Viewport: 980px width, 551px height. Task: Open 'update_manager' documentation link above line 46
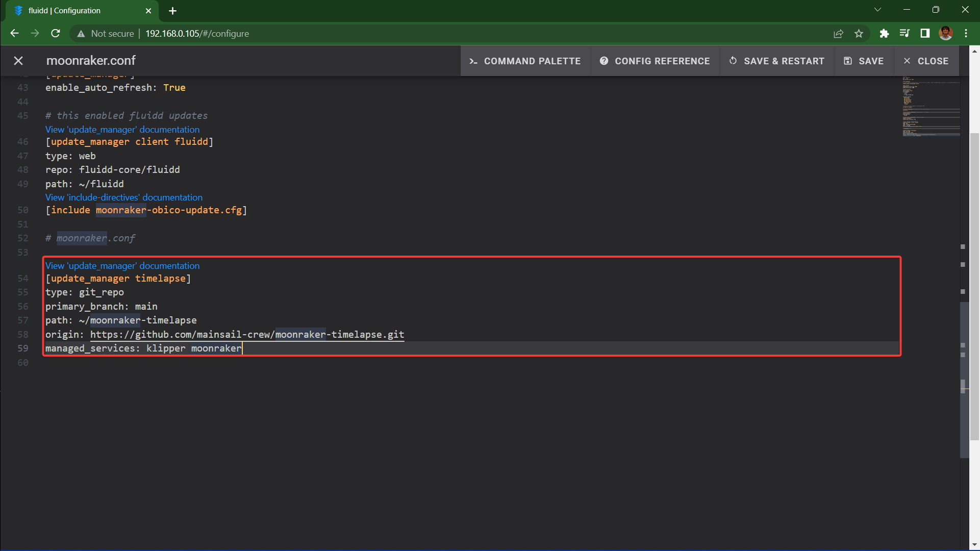122,130
